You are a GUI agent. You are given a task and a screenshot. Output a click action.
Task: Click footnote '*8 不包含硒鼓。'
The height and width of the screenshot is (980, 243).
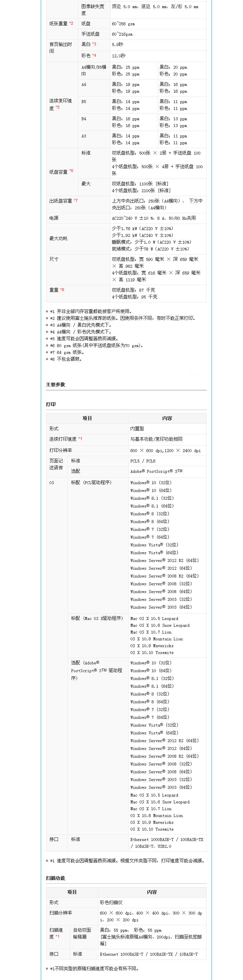[x=66, y=359]
